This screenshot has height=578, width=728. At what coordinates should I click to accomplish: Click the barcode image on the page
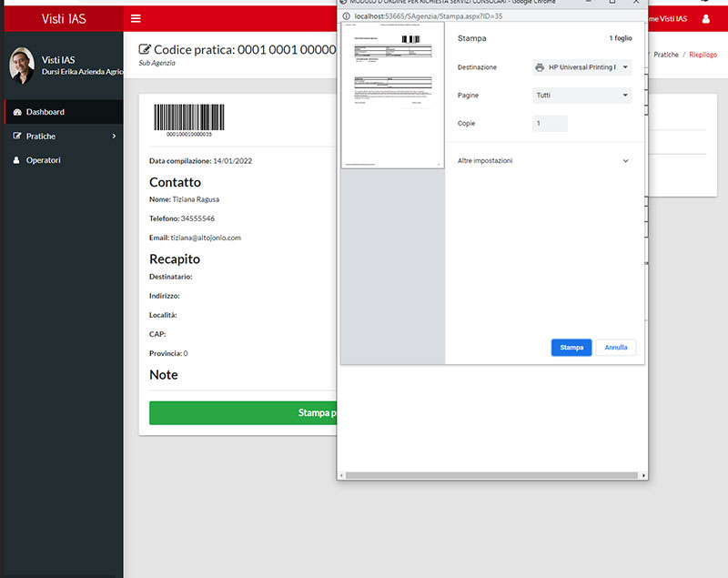pos(189,117)
